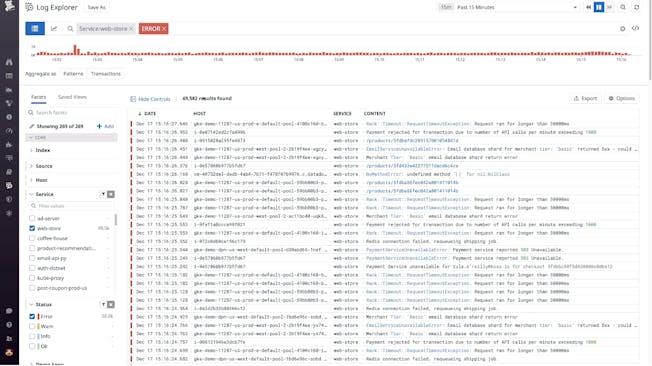
Task: Click the Datadog dog logo
Action: [9, 5]
